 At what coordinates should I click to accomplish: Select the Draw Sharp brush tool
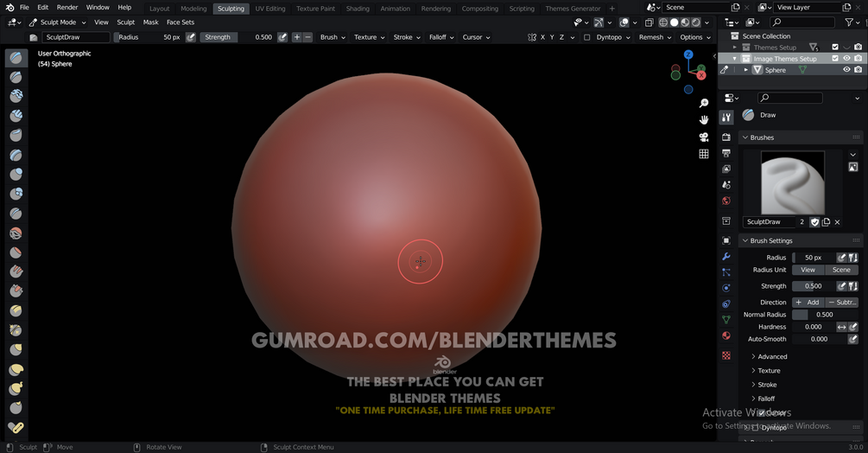coord(16,77)
